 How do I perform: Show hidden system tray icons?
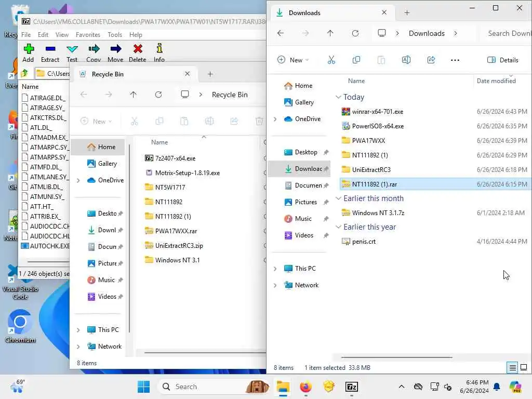point(402,387)
